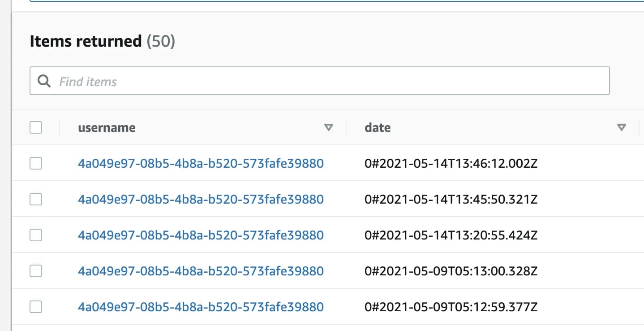Image resolution: width=644 pixels, height=331 pixels.
Task: Toggle the select-all checkbox in table header
Action: click(36, 128)
